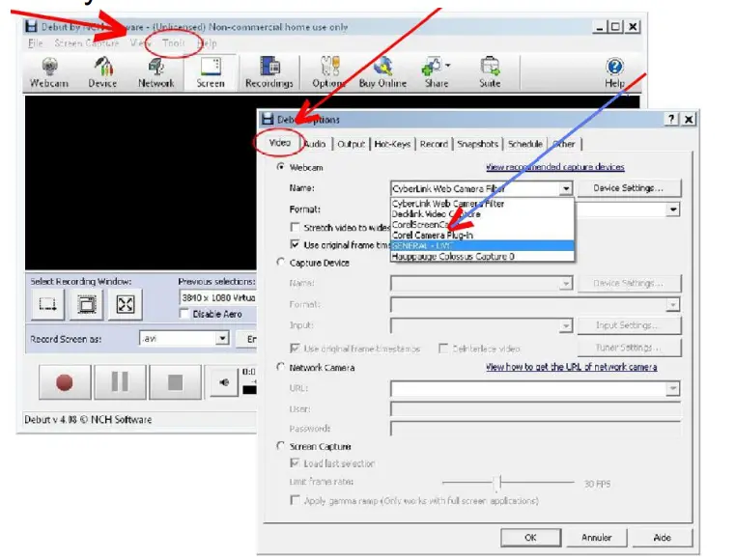
Task: Click the network camera Password field
Action: click(535, 429)
